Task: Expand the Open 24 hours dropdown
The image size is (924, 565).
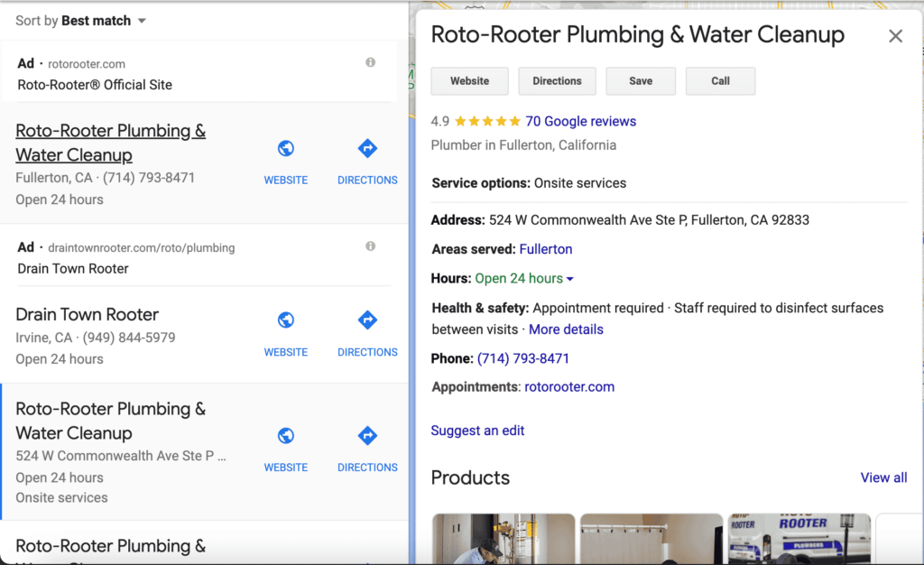Action: 524,279
